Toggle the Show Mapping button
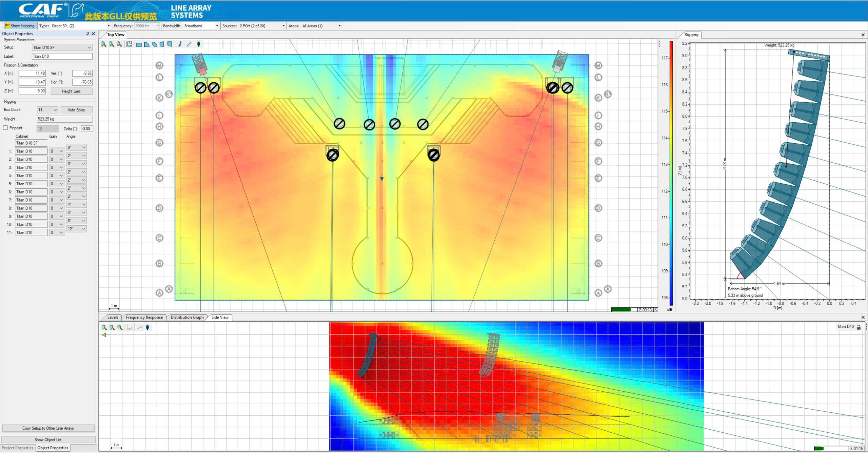Screen dimensions: 868x453 pyautogui.click(x=20, y=26)
